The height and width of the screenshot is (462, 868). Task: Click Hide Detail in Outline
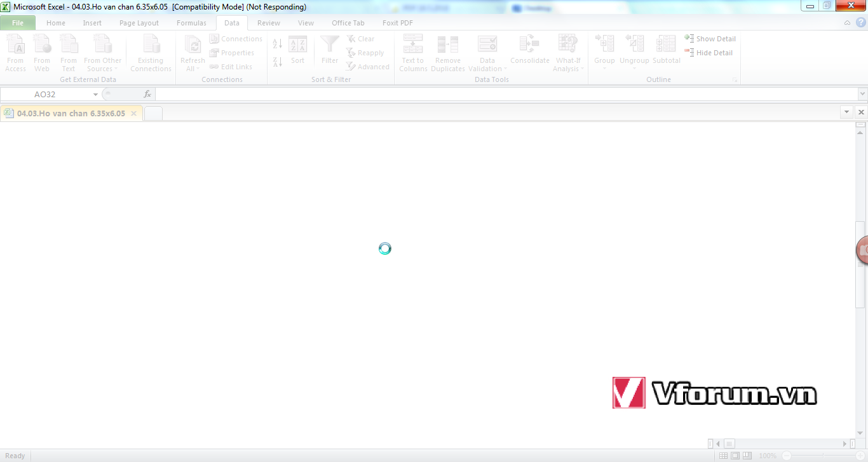pos(709,53)
